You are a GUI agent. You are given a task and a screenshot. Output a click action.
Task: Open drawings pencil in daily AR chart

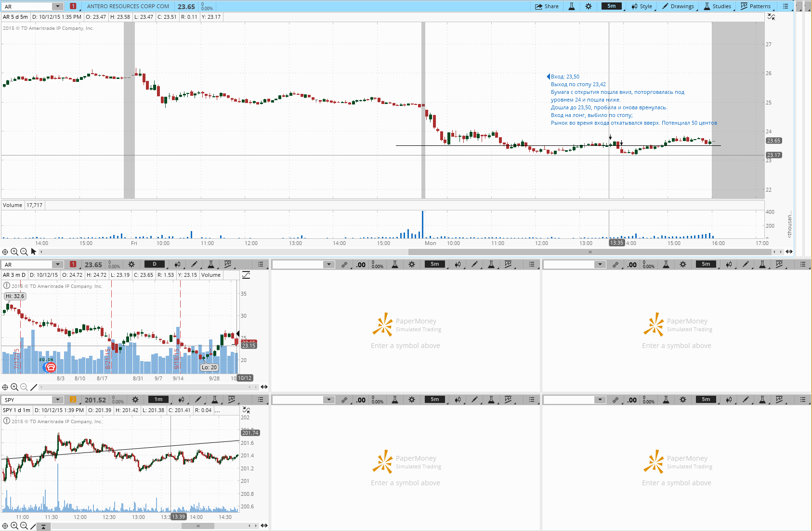click(194, 264)
